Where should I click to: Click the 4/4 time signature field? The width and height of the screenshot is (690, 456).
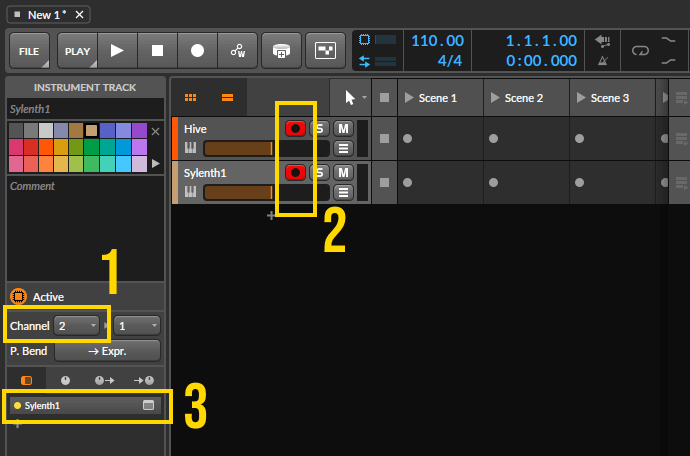pyautogui.click(x=450, y=61)
